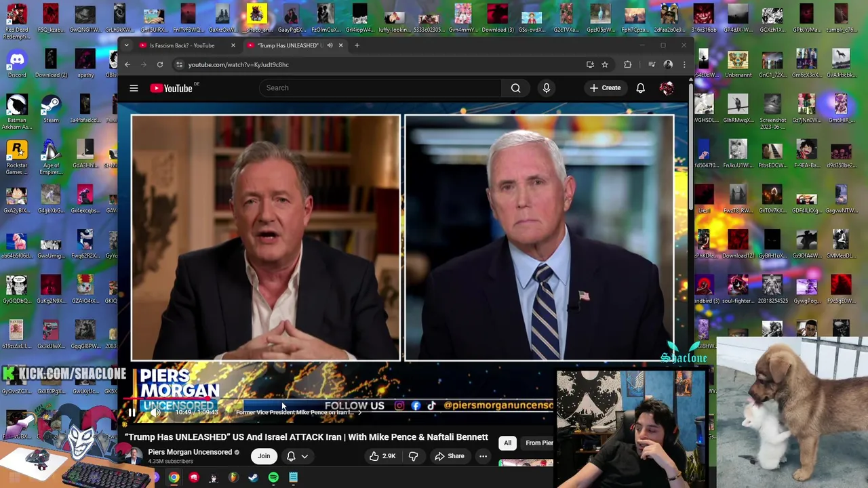Click the Create button
Viewport: 868px width, 488px height.
tap(605, 88)
